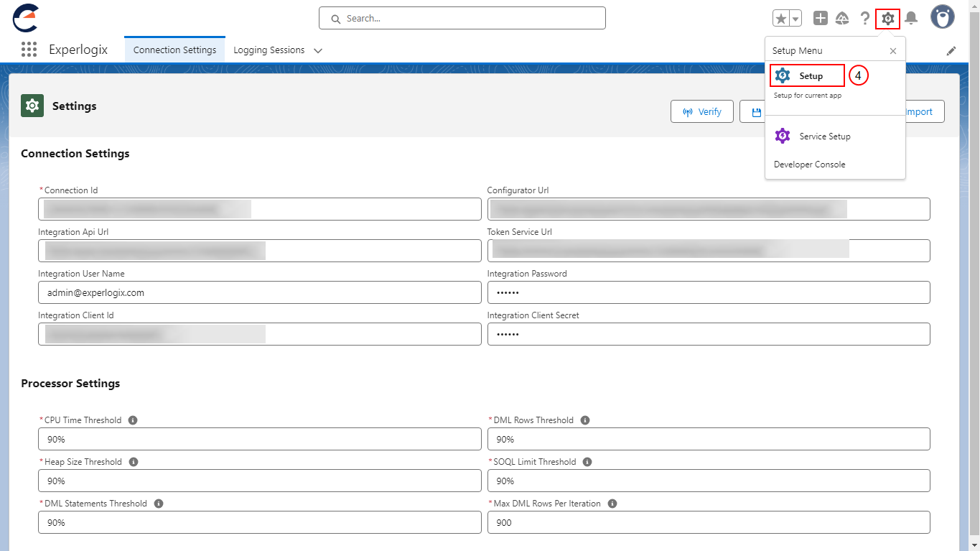Screen dimensions: 980x551
Task: Click the Integration Client Id field
Action: 260,334
